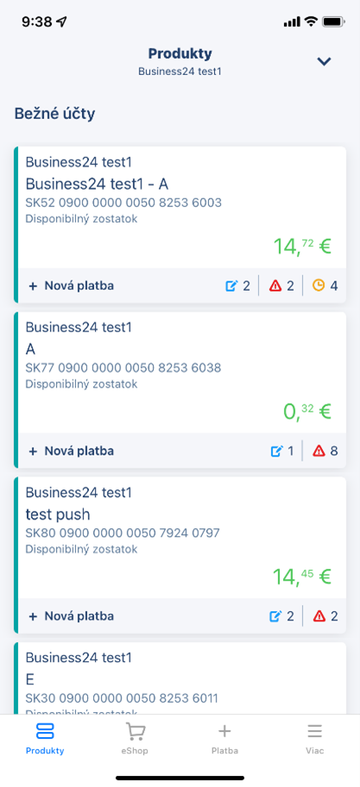Open the eShop cart icon

click(135, 732)
